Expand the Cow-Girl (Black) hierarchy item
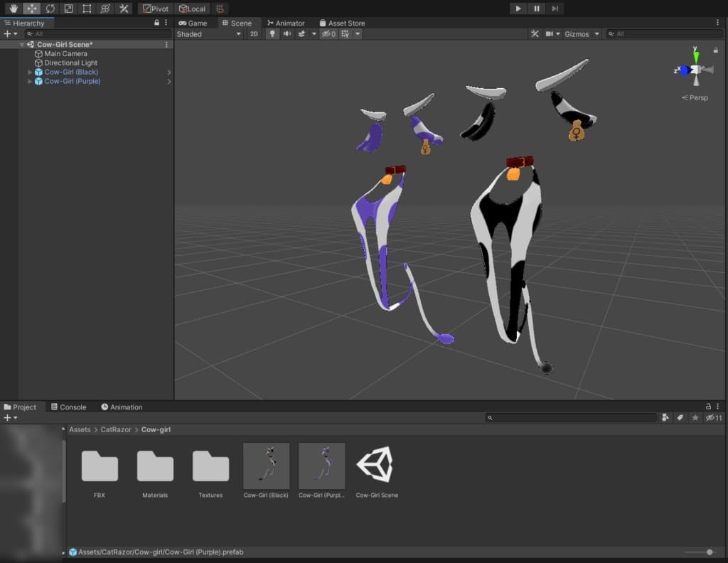This screenshot has height=563, width=728. pos(30,73)
